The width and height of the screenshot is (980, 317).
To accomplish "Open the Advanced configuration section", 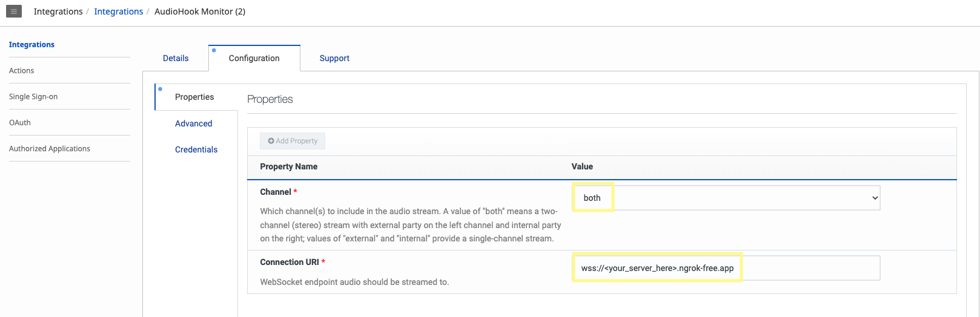I will [194, 124].
